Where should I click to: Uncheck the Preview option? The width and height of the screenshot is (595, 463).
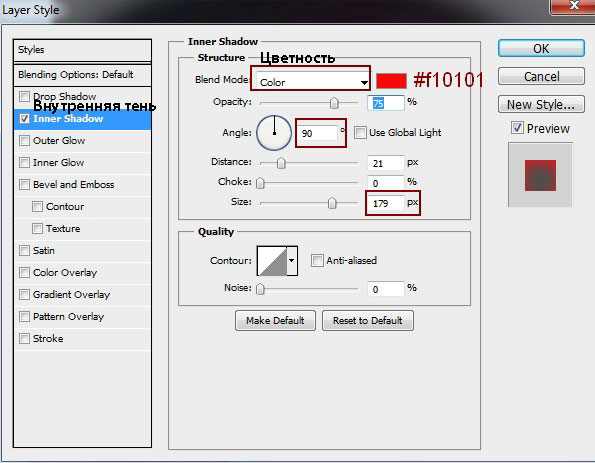pyautogui.click(x=517, y=128)
